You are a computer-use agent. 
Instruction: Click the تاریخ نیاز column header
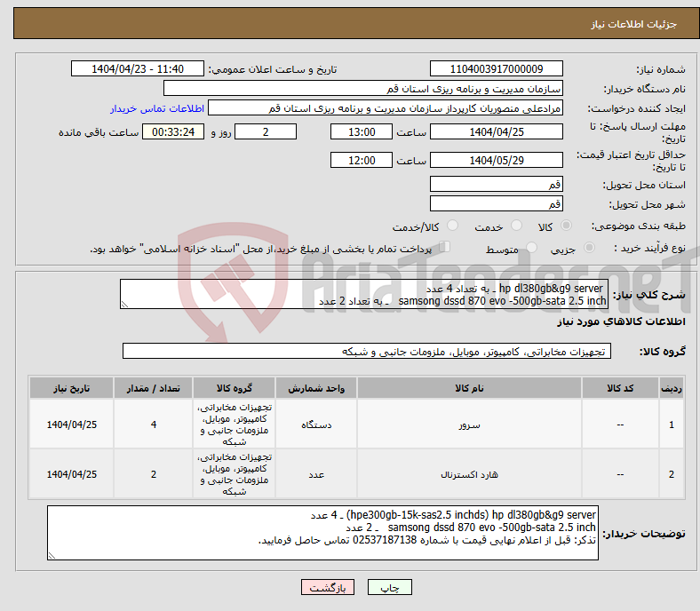tap(71, 388)
